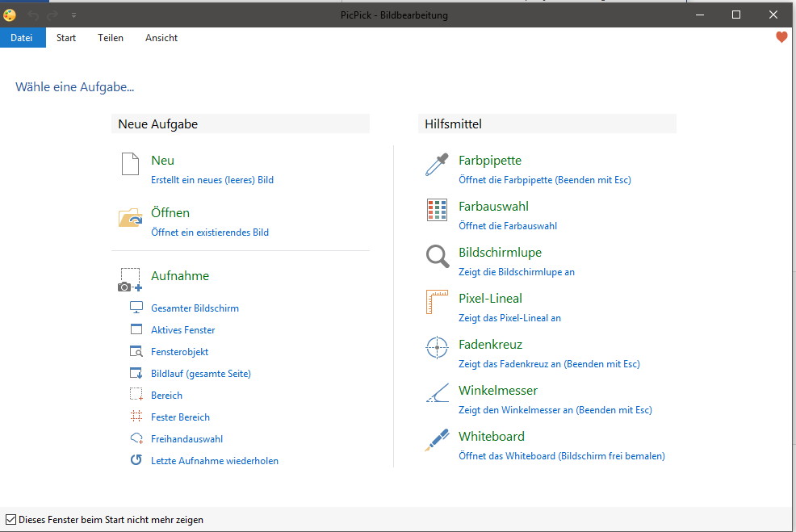Click Letzte Aufnahme wiederholen link
The height and width of the screenshot is (532, 796).
(x=215, y=461)
